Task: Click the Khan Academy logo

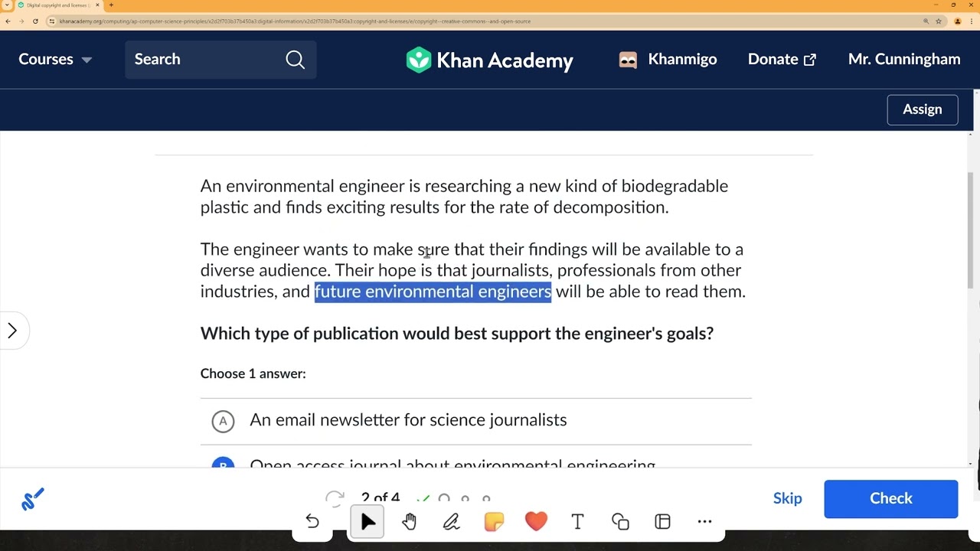Action: click(489, 60)
